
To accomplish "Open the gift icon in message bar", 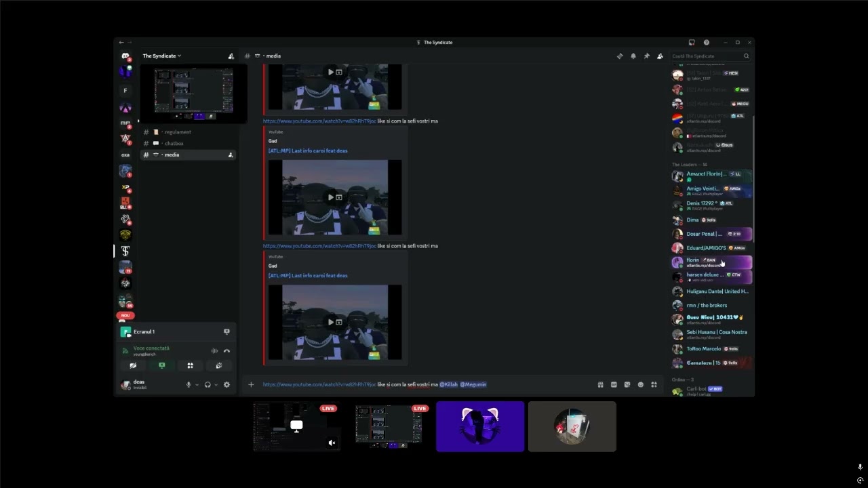I will (600, 384).
